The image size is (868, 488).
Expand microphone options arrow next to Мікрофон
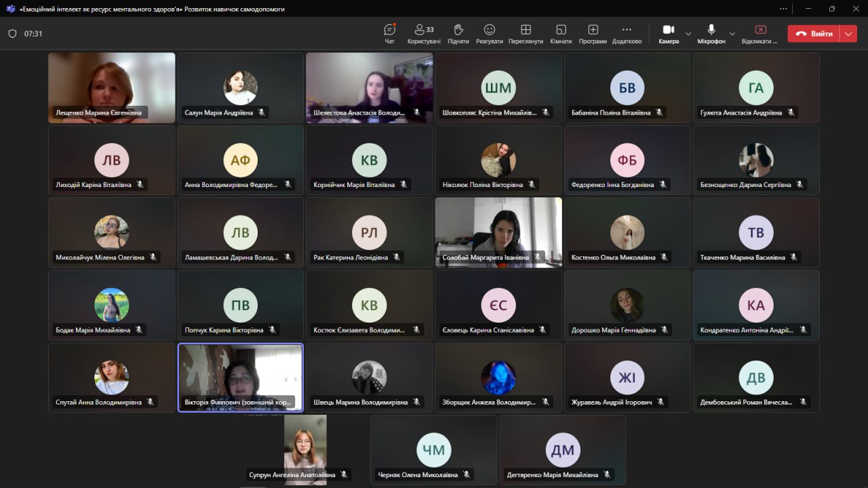coord(732,33)
